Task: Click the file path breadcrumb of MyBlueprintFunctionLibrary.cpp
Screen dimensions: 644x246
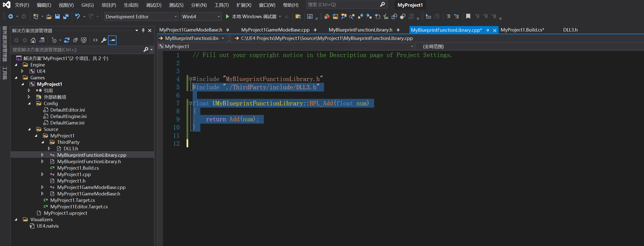Action: click(x=327, y=38)
